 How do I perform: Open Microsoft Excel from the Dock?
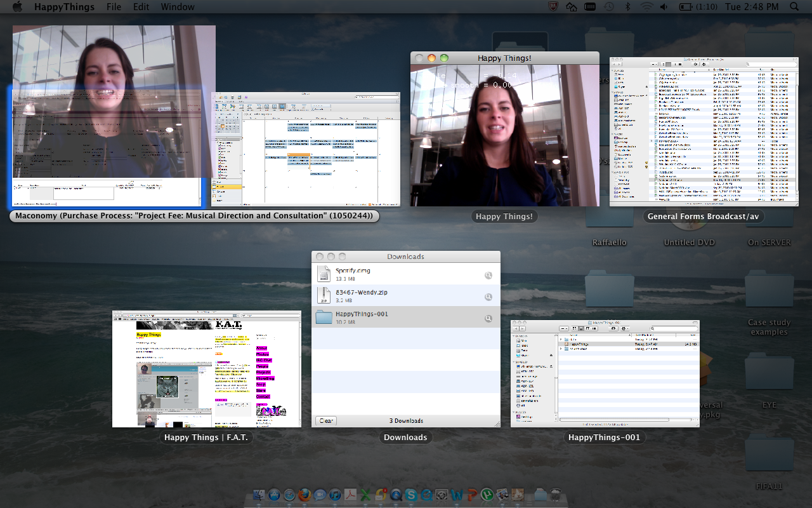coord(365,495)
